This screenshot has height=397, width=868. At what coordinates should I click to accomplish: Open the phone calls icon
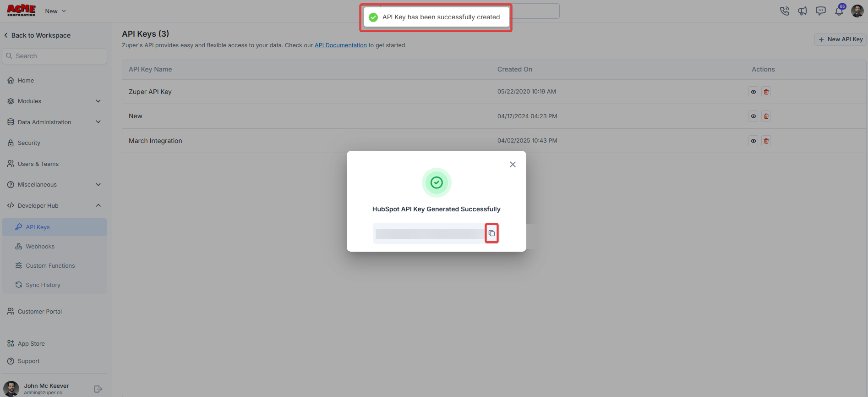pyautogui.click(x=784, y=11)
